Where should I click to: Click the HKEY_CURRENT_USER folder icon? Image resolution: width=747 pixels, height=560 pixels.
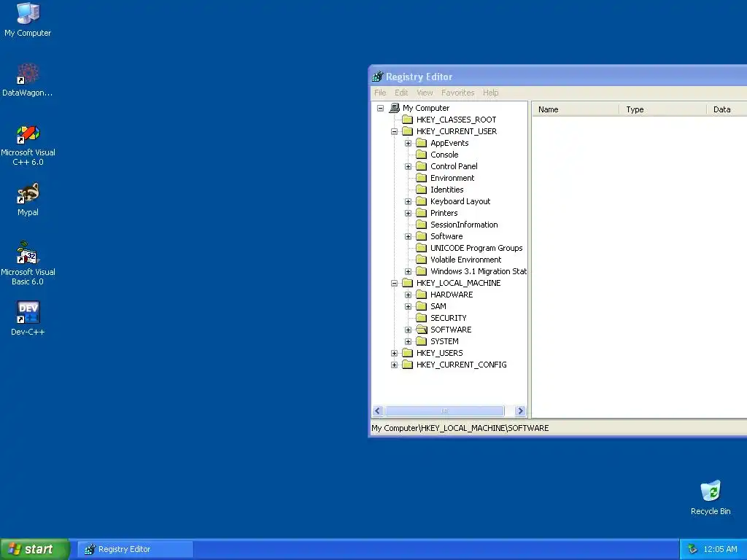click(407, 131)
